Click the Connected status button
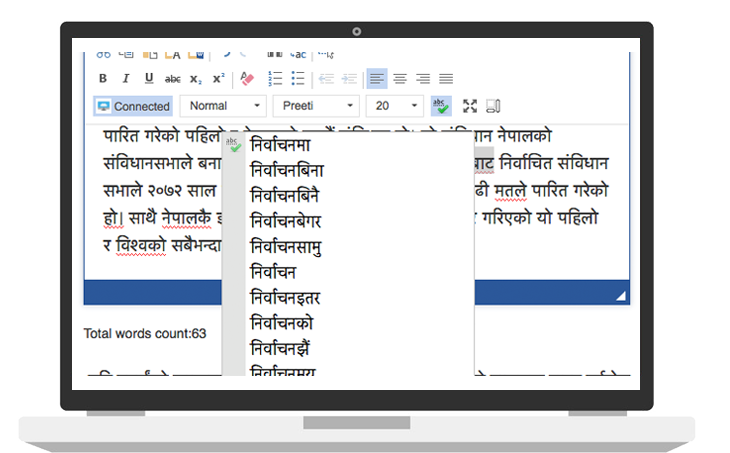730x453 pixels. pyautogui.click(x=133, y=106)
